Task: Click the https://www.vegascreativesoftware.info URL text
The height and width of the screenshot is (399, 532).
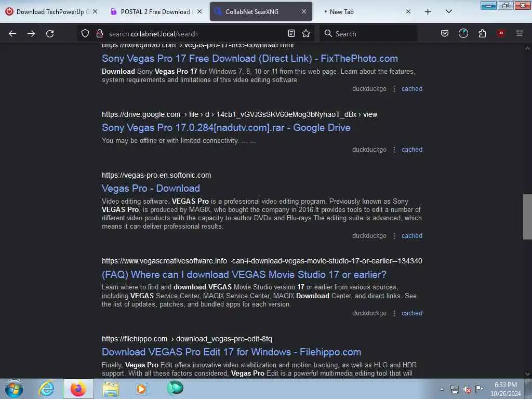Action: (262, 261)
